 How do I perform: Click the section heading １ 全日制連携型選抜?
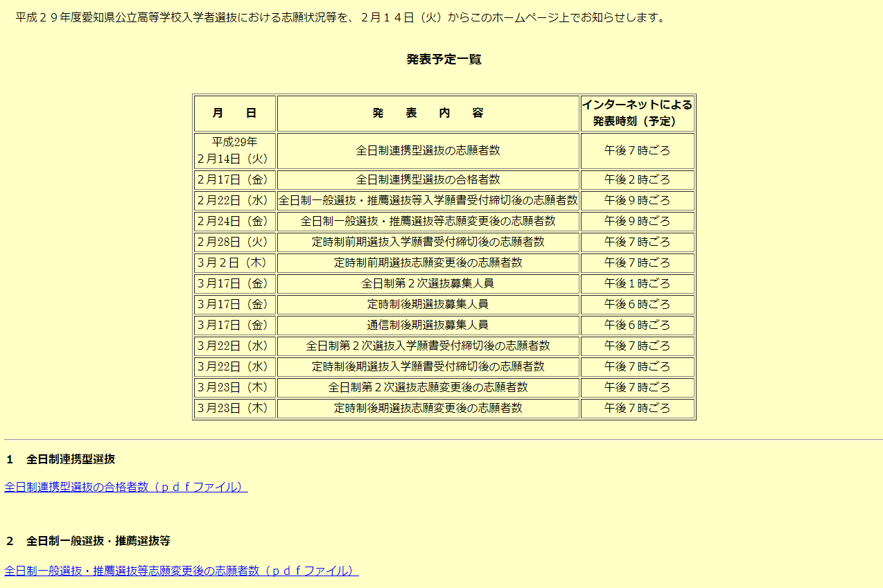tap(61, 459)
